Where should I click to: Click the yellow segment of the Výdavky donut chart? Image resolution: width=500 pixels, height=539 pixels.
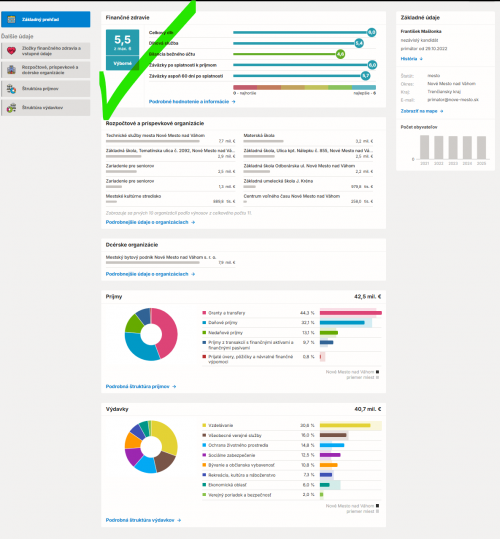coord(167,436)
